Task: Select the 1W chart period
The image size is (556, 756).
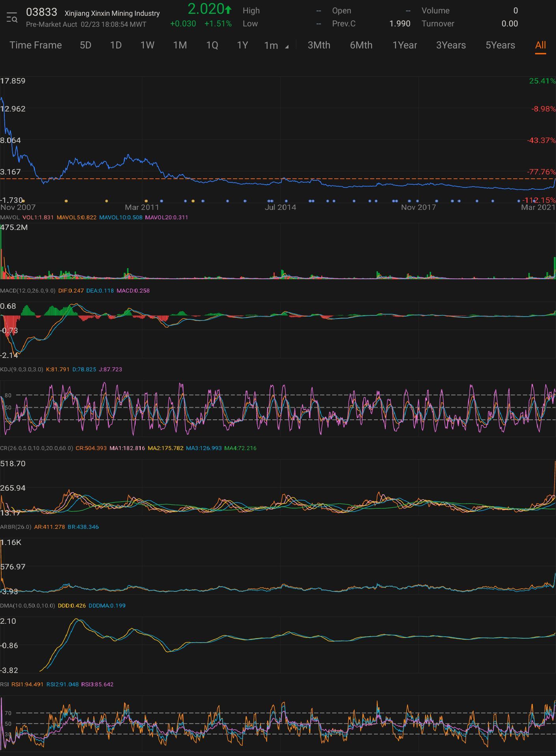Action: coord(147,45)
